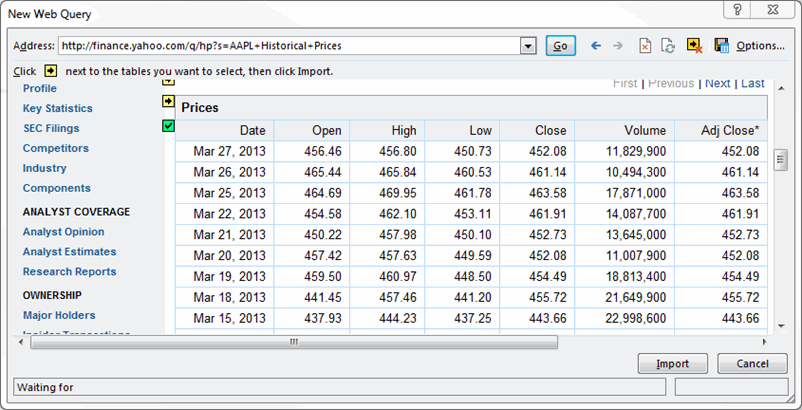802x410 pixels.
Task: Click the Stop loading icon
Action: (645, 46)
